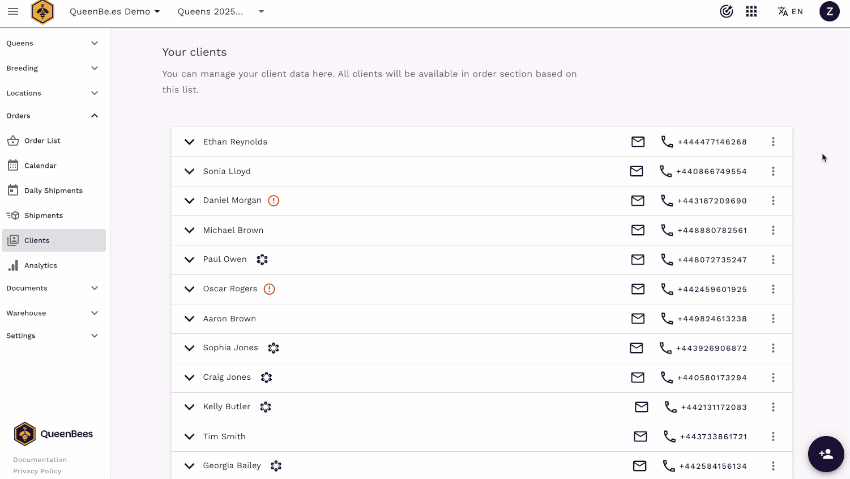Click the target icon in the top bar

click(726, 11)
